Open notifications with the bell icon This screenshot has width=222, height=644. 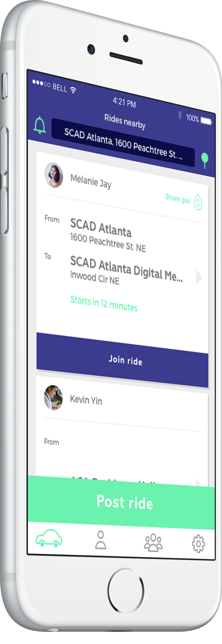click(x=40, y=126)
